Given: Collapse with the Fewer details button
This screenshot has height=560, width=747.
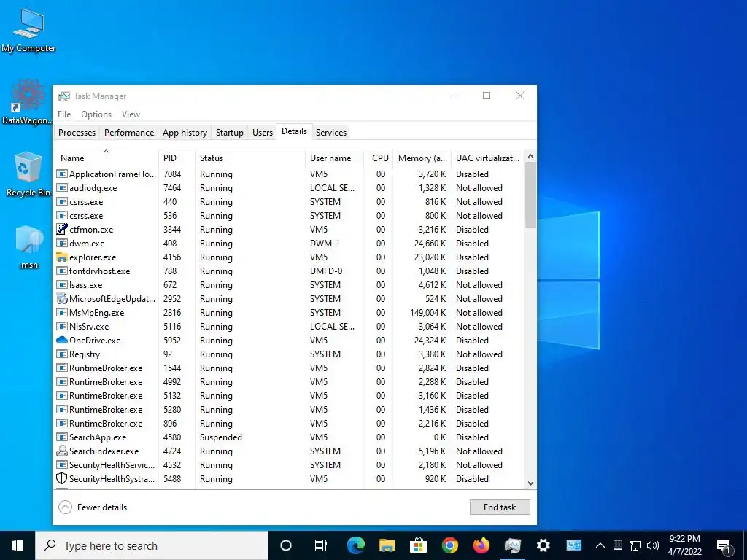Looking at the screenshot, I should (x=93, y=507).
